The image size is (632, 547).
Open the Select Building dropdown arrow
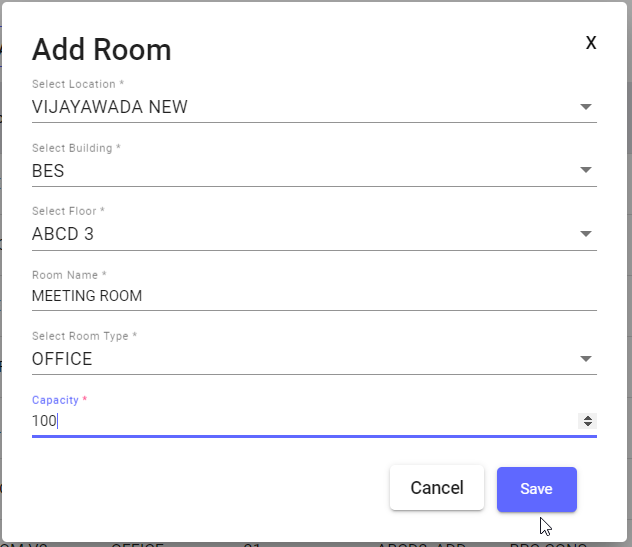586,170
